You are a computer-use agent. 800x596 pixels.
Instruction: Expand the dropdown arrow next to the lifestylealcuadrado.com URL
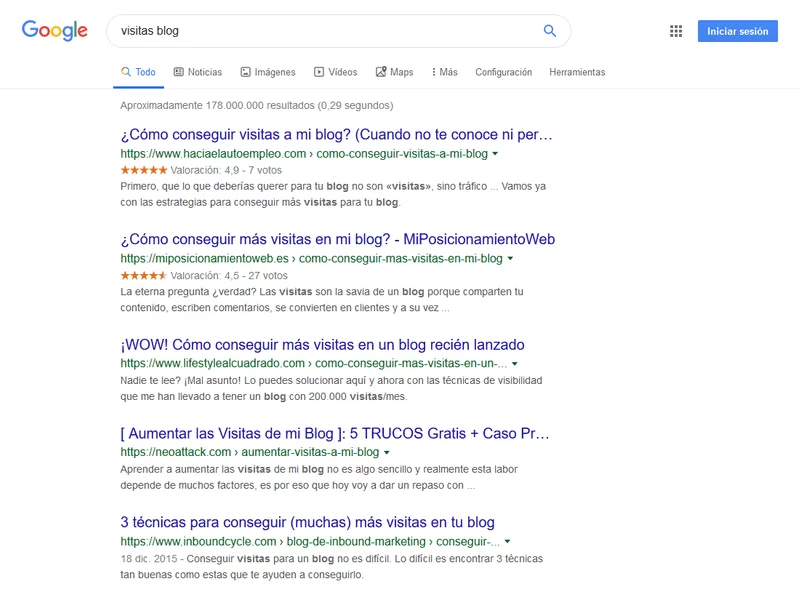click(515, 364)
